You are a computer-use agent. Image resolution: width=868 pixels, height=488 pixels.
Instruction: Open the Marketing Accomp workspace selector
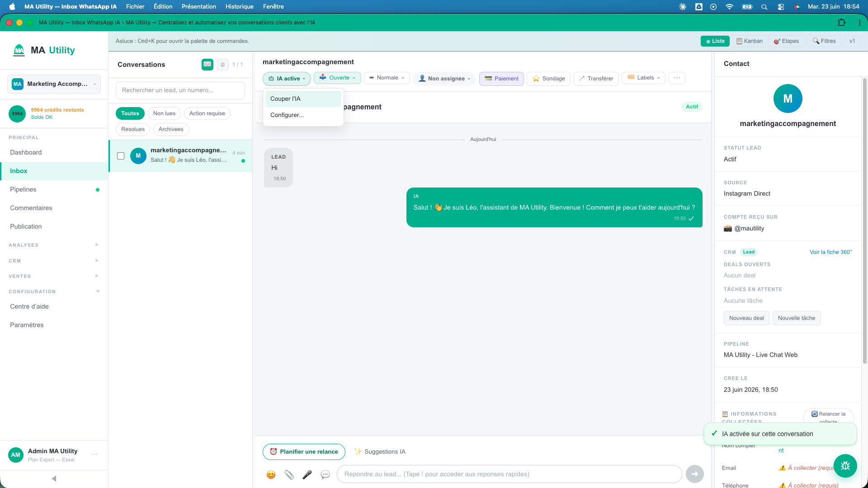[54, 84]
